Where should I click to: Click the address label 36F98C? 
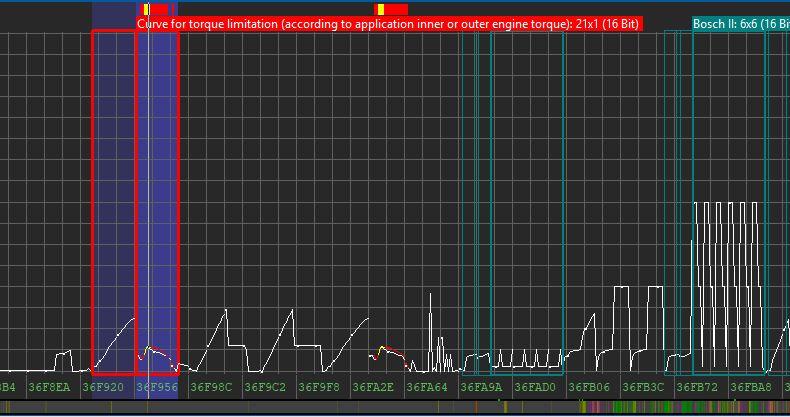coord(211,387)
